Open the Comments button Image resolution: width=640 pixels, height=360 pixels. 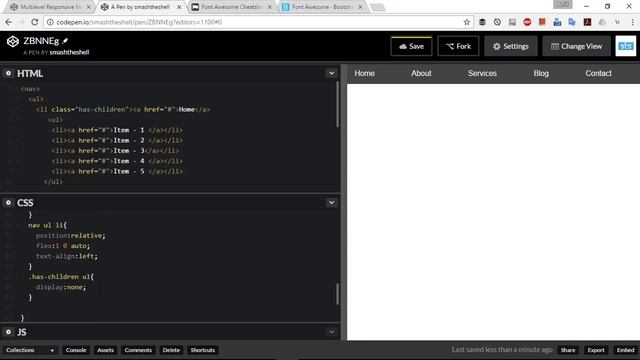[x=138, y=350]
